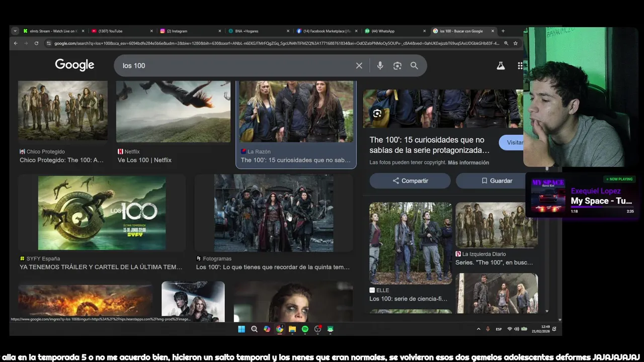Expand the tab search dropdown arrow

point(15,31)
